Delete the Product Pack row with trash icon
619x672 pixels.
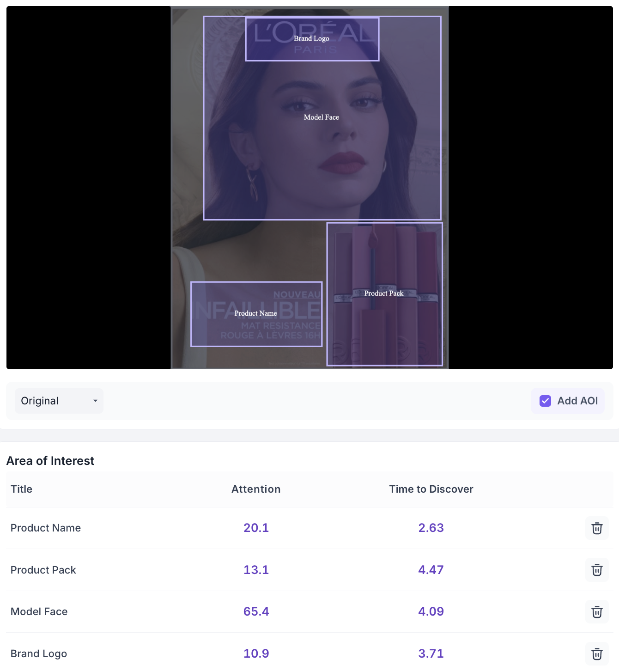597,570
